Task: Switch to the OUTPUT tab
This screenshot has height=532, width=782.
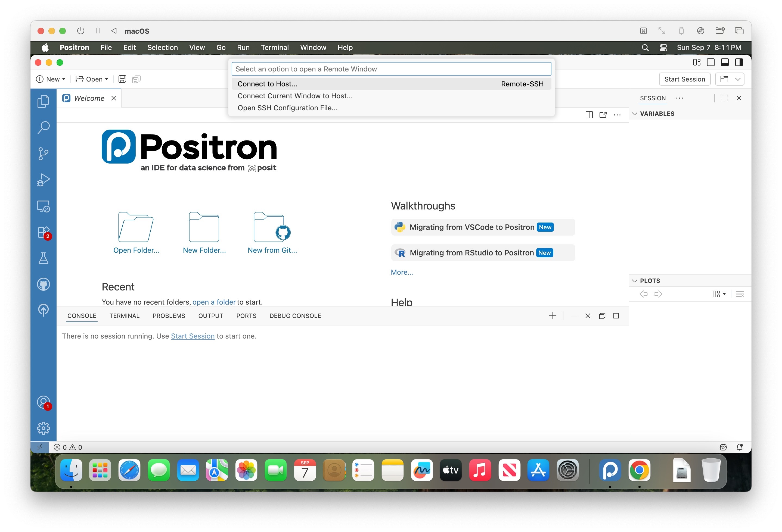Action: click(211, 316)
